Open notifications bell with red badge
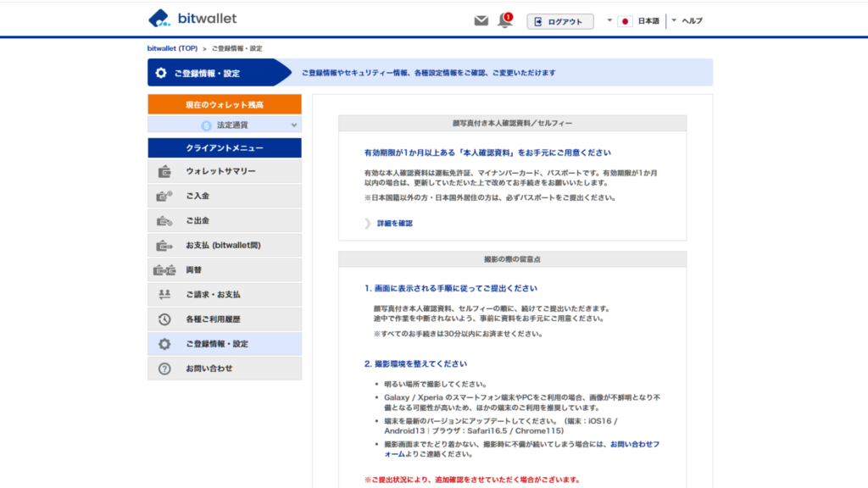Image resolution: width=868 pixels, height=488 pixels. [505, 20]
